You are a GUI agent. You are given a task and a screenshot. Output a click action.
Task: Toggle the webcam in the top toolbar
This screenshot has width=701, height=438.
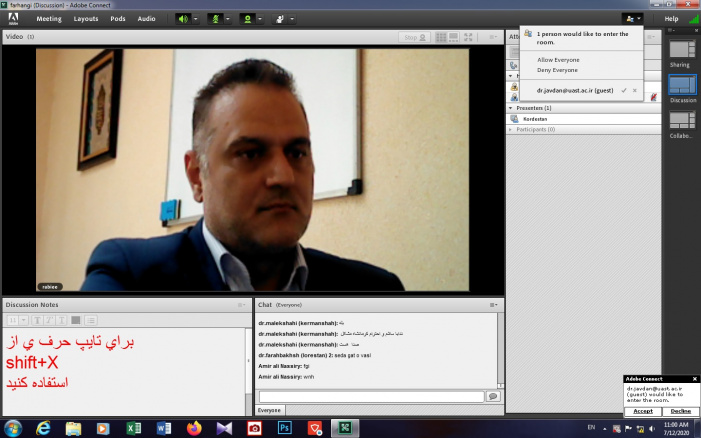pyautogui.click(x=245, y=18)
